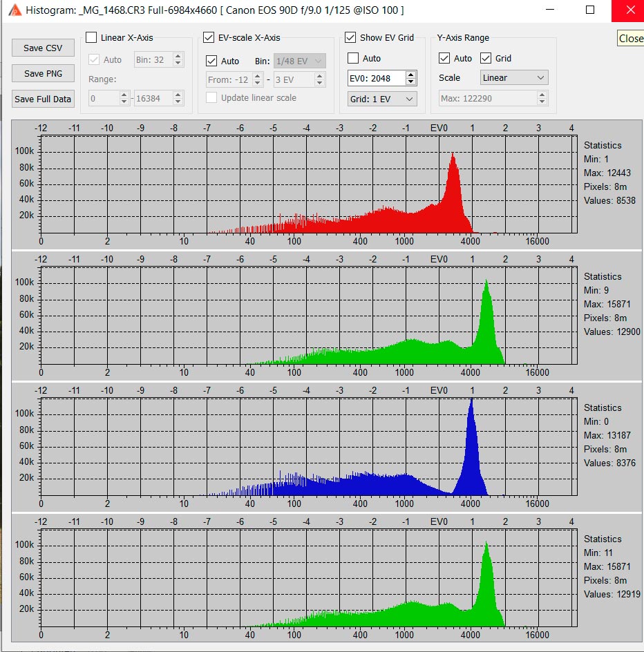The width and height of the screenshot is (644, 652).
Task: Toggle Auto under EV-scale X-Axis
Action: tap(212, 61)
